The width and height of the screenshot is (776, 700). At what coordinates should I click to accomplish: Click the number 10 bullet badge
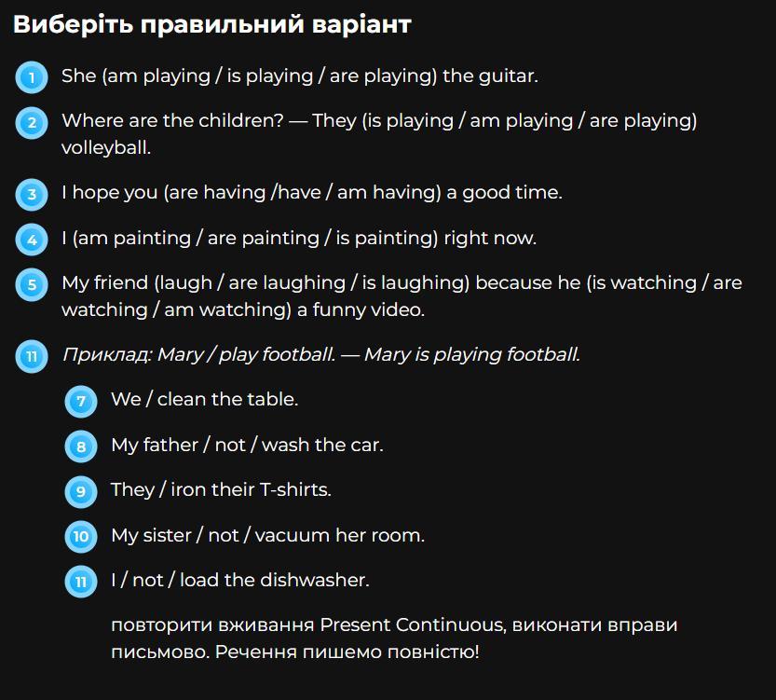point(81,537)
